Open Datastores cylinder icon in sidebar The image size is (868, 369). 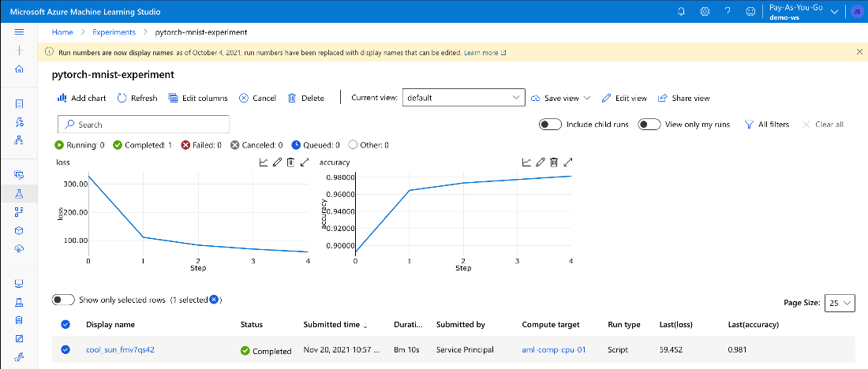pos(19,320)
